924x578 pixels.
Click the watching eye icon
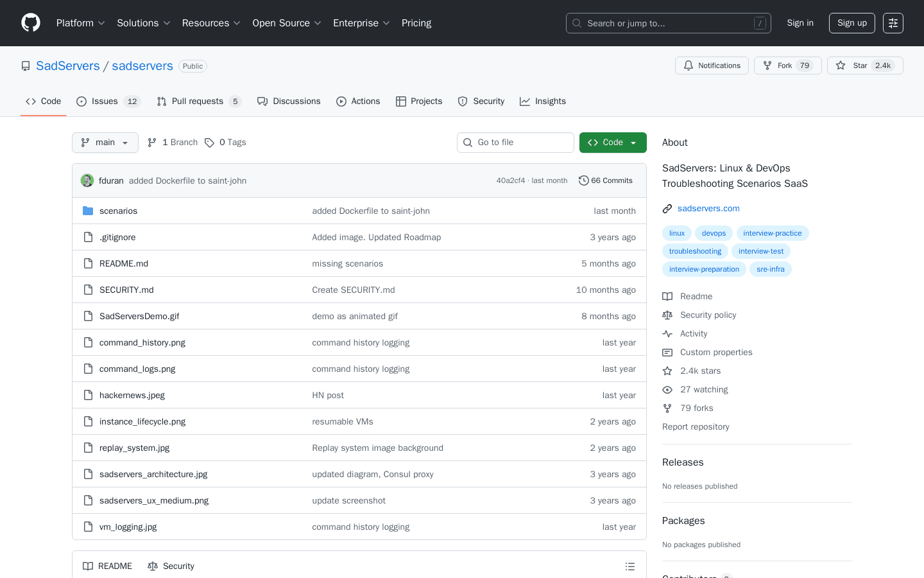point(667,389)
